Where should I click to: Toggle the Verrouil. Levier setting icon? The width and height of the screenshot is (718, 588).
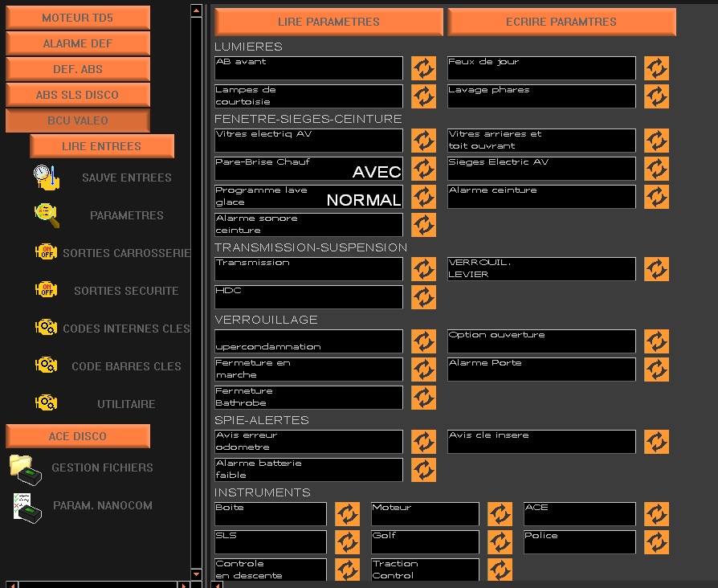click(656, 269)
